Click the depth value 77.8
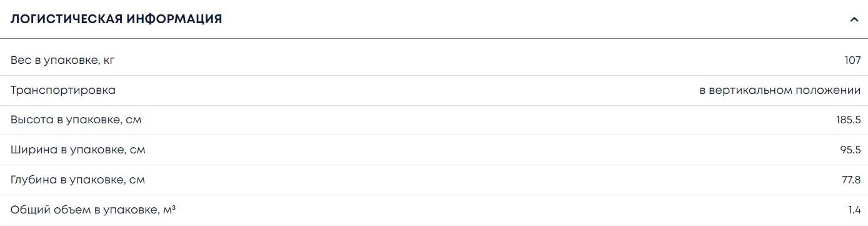 pyautogui.click(x=851, y=180)
